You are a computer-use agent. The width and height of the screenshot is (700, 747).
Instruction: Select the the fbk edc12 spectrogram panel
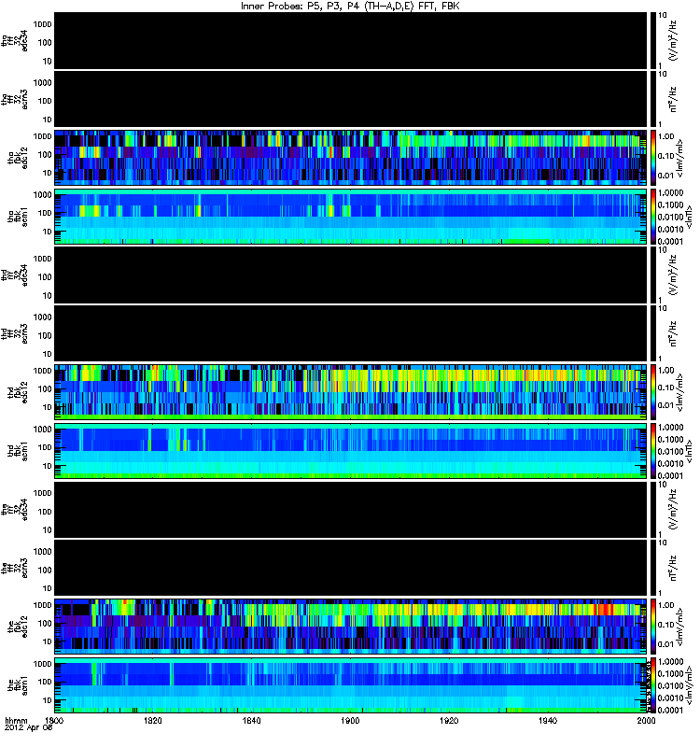[351, 627]
